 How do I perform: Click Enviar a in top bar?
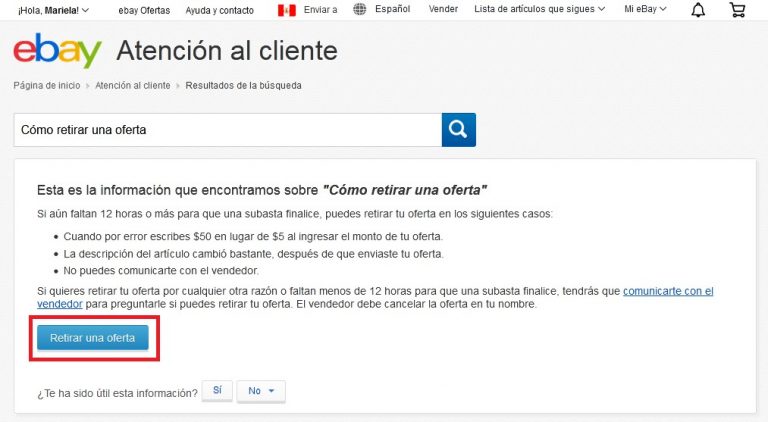(320, 10)
